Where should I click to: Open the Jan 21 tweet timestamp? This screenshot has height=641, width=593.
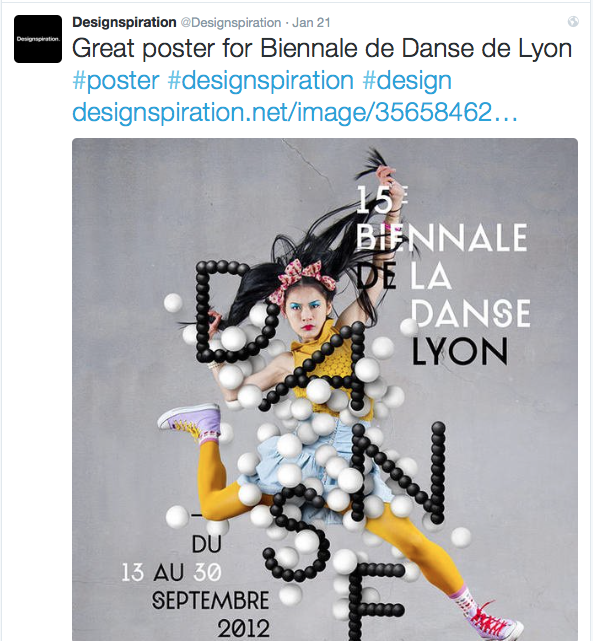(x=311, y=22)
